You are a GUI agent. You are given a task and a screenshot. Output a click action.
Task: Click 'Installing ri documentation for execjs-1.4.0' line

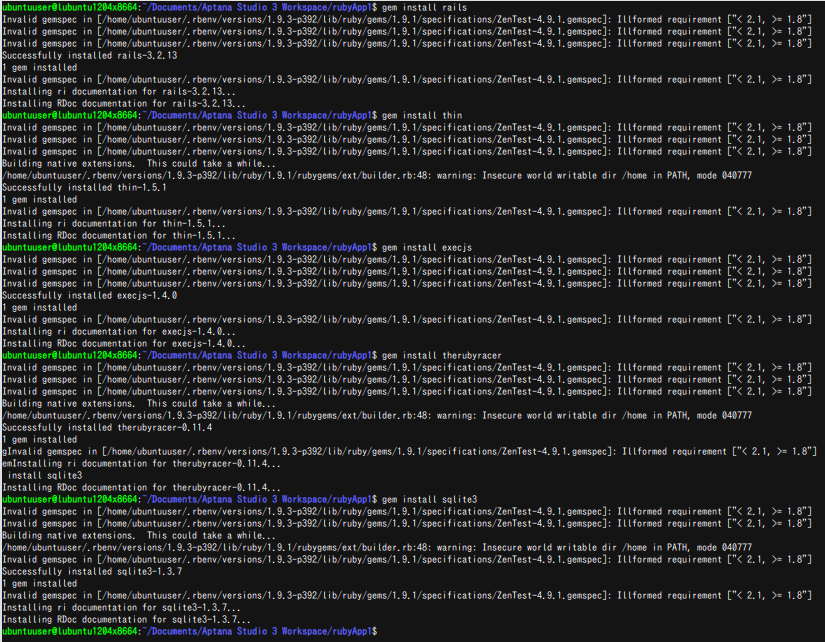[x=120, y=332]
